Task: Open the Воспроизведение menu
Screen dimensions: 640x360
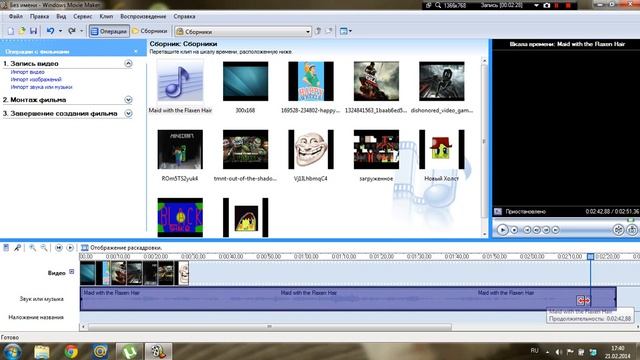Action: (143, 16)
